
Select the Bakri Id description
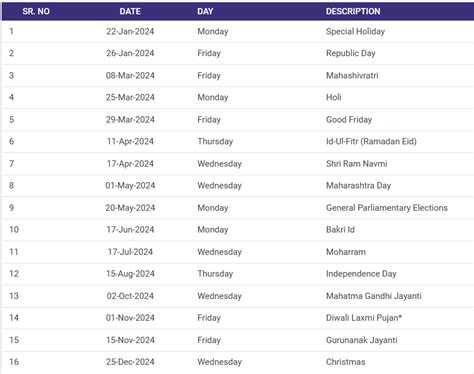340,230
